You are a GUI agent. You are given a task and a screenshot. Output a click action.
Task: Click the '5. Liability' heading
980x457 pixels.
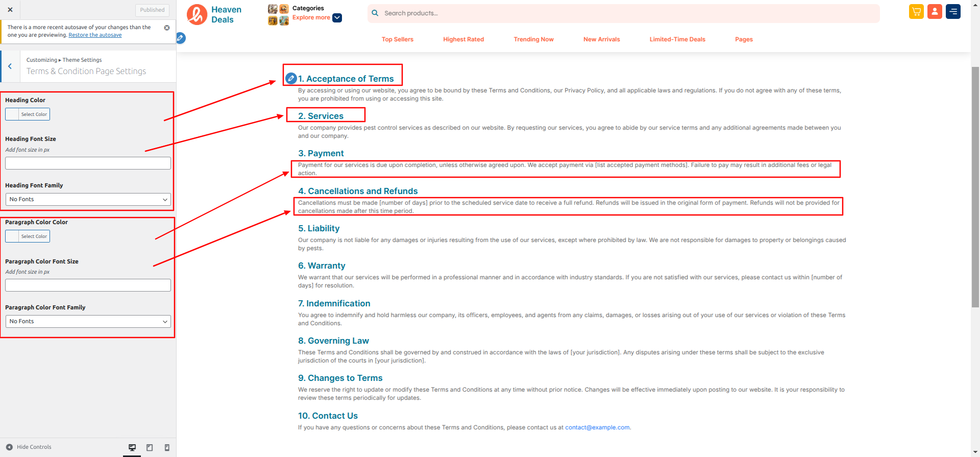click(319, 229)
